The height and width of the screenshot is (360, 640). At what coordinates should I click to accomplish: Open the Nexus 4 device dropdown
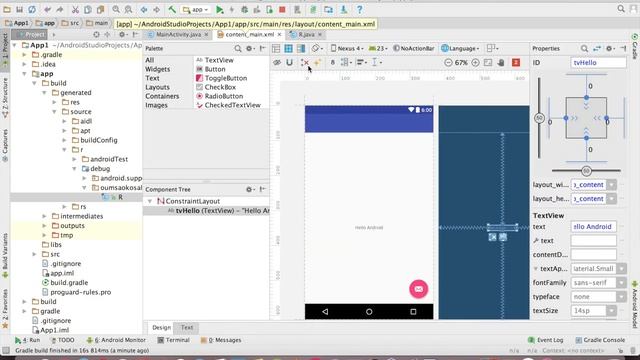(x=347, y=49)
